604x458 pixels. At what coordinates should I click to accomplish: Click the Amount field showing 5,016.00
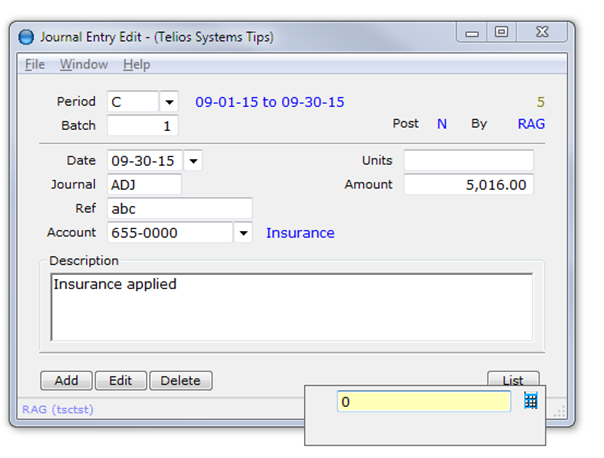[468, 185]
